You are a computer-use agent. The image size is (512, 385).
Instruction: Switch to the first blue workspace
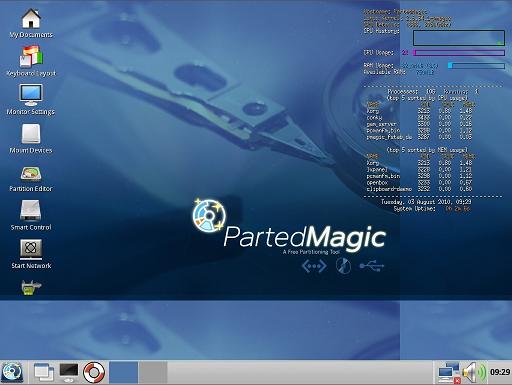point(124,372)
